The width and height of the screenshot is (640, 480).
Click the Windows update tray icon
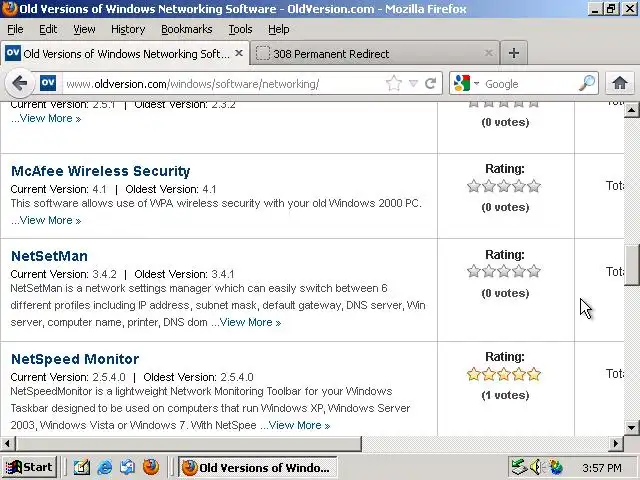pos(554,467)
